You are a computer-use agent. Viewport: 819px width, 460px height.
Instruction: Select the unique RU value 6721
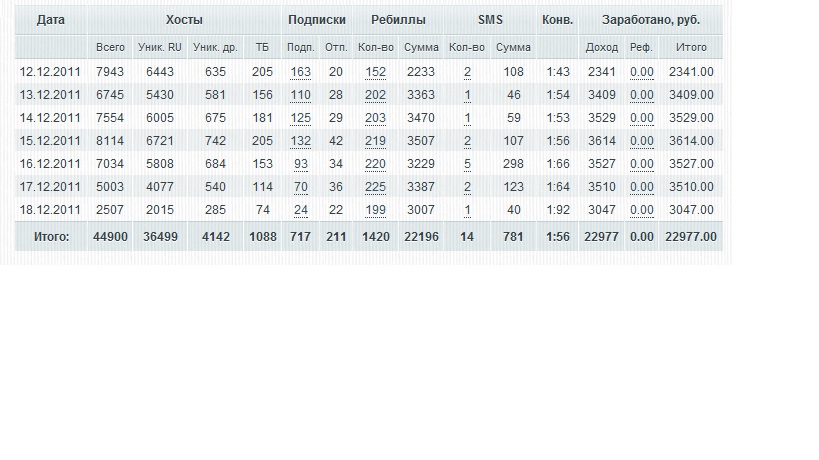[160, 141]
